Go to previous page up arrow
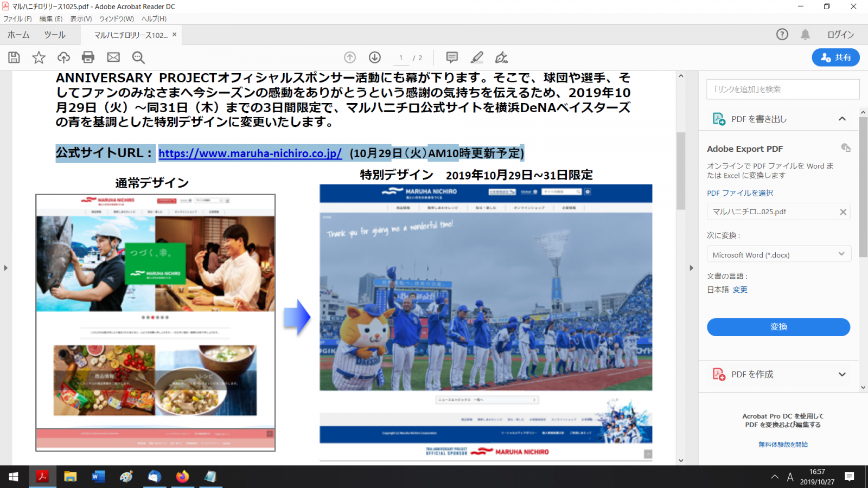Image resolution: width=868 pixels, height=488 pixels. point(350,57)
